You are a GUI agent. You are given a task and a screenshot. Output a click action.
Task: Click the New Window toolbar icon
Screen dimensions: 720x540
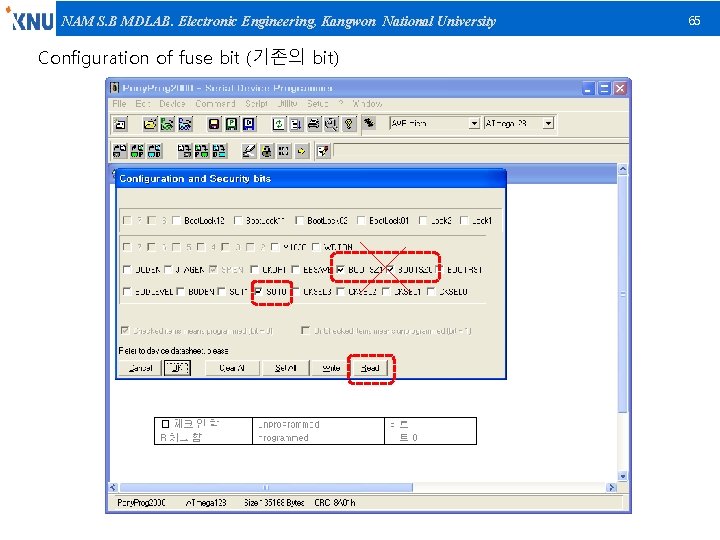(x=120, y=124)
